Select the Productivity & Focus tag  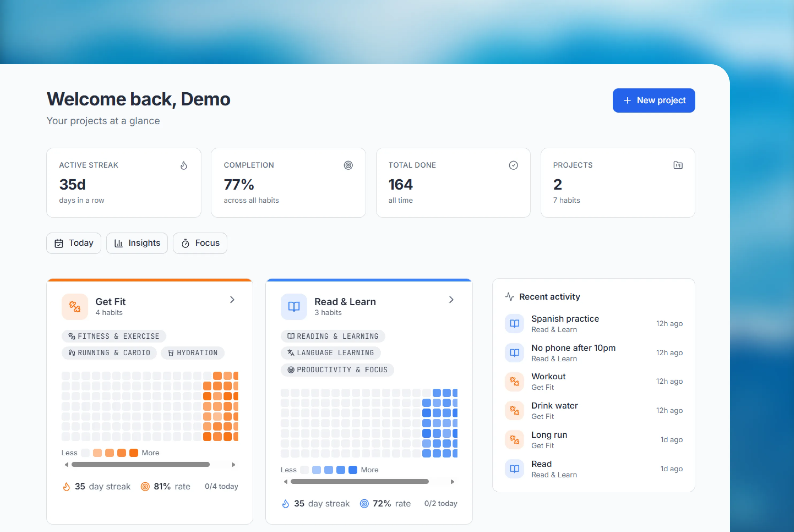point(337,370)
